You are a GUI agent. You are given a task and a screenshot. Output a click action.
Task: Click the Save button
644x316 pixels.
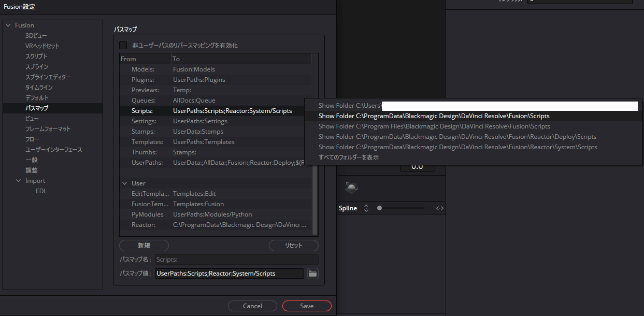tap(307, 306)
